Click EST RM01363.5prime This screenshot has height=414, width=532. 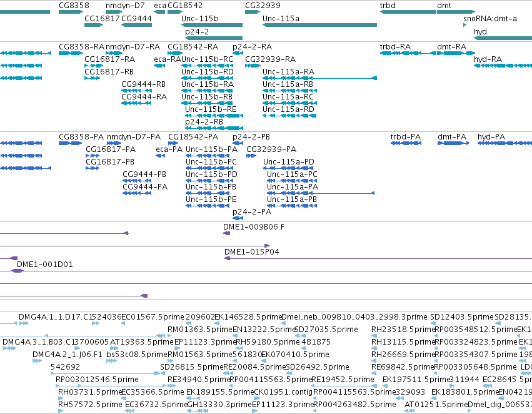[x=200, y=330]
